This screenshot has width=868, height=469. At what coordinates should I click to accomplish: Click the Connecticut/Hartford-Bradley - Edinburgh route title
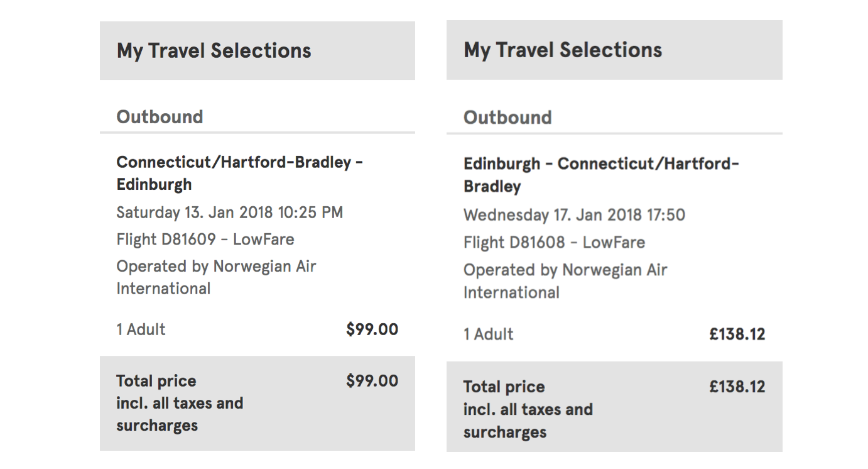pyautogui.click(x=239, y=173)
